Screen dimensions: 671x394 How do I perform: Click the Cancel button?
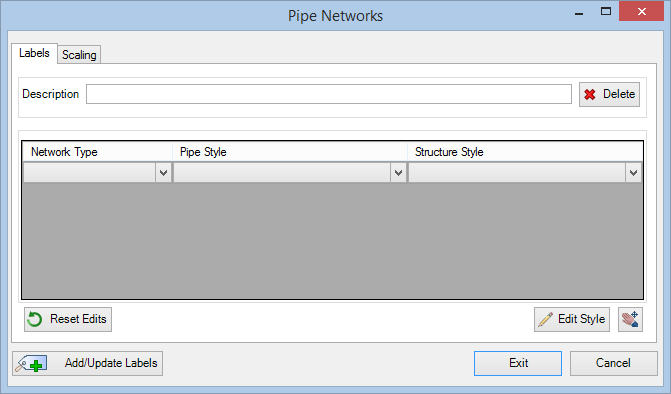tap(613, 363)
